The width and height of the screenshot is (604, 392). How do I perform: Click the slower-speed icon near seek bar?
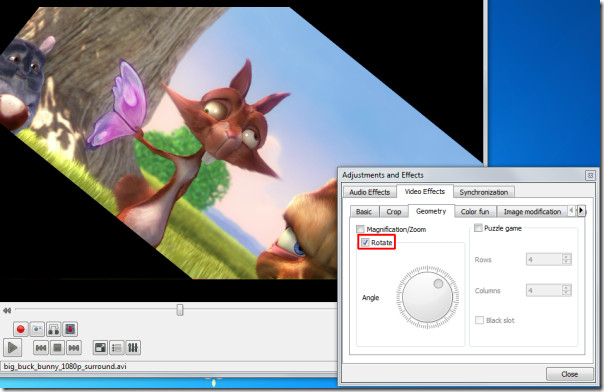tap(7, 310)
